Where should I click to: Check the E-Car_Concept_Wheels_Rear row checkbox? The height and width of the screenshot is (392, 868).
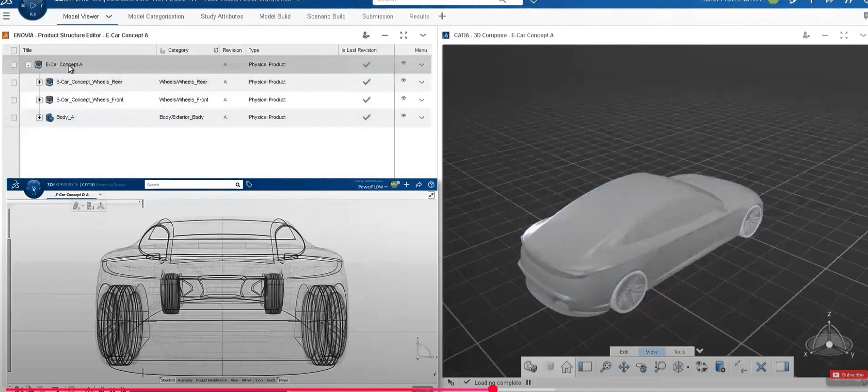[x=14, y=82]
